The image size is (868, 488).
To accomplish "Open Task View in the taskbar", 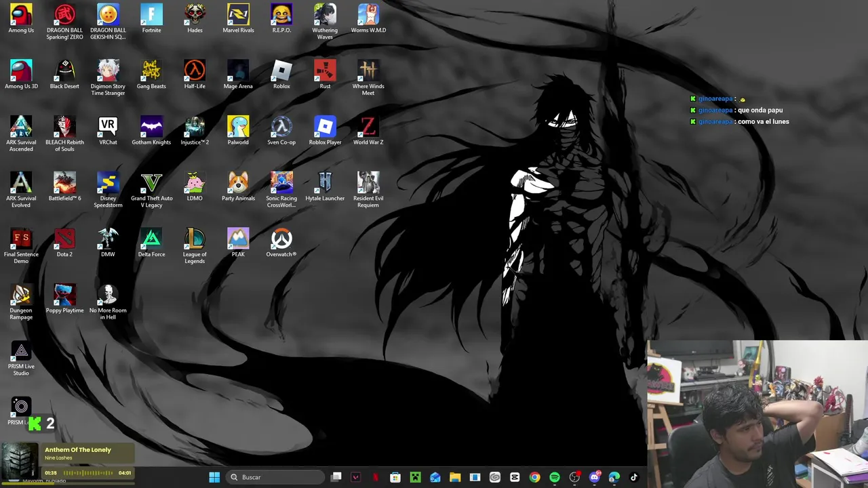I will pyautogui.click(x=336, y=477).
